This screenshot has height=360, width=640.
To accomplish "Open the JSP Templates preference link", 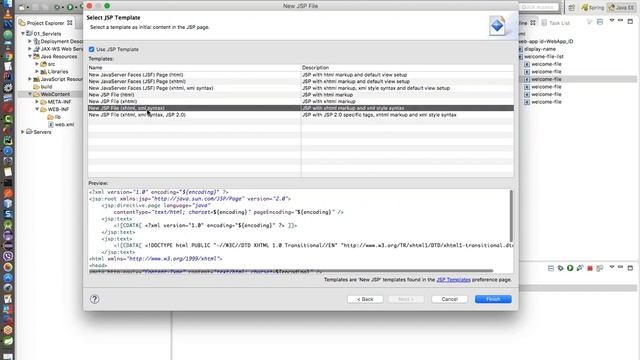I will tap(453, 280).
